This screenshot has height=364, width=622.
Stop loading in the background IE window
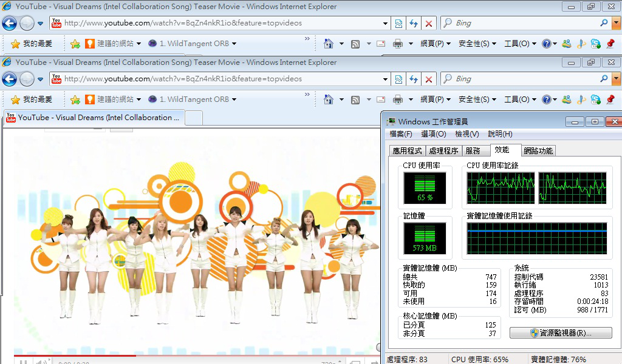pos(428,24)
